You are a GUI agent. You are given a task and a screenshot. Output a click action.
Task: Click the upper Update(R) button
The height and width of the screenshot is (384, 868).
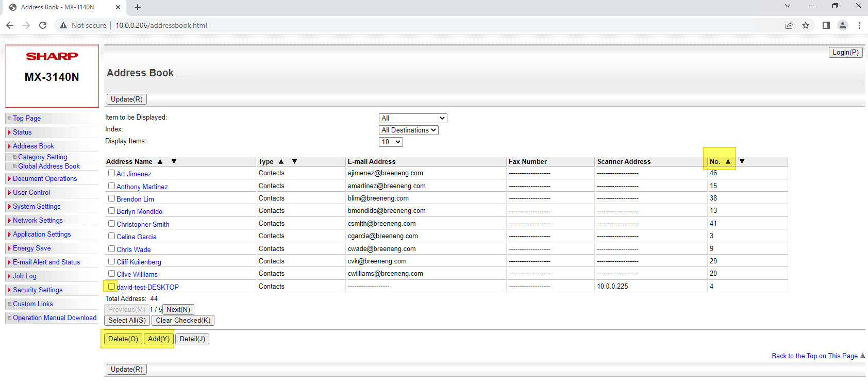pyautogui.click(x=127, y=99)
